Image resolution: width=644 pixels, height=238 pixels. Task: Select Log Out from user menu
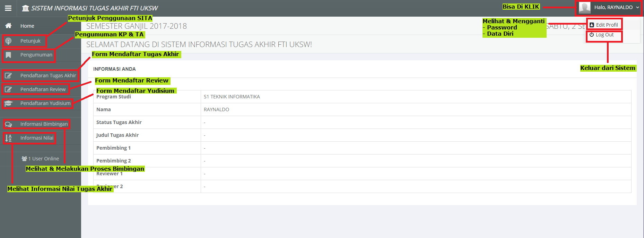click(x=604, y=35)
